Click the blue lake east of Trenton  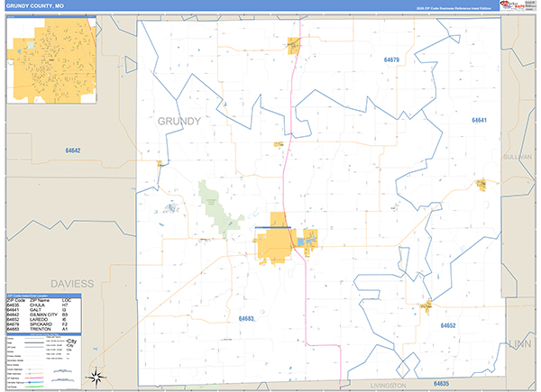[300, 242]
